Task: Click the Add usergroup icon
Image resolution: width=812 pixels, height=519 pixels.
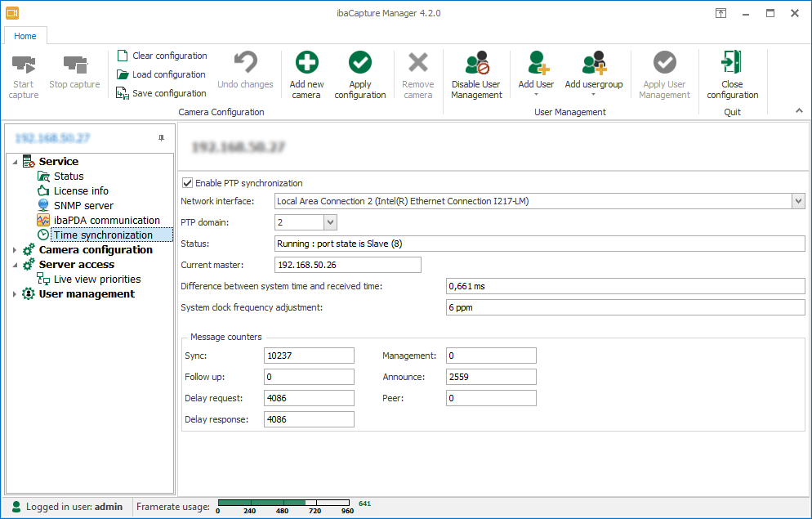Action: pyautogui.click(x=594, y=63)
